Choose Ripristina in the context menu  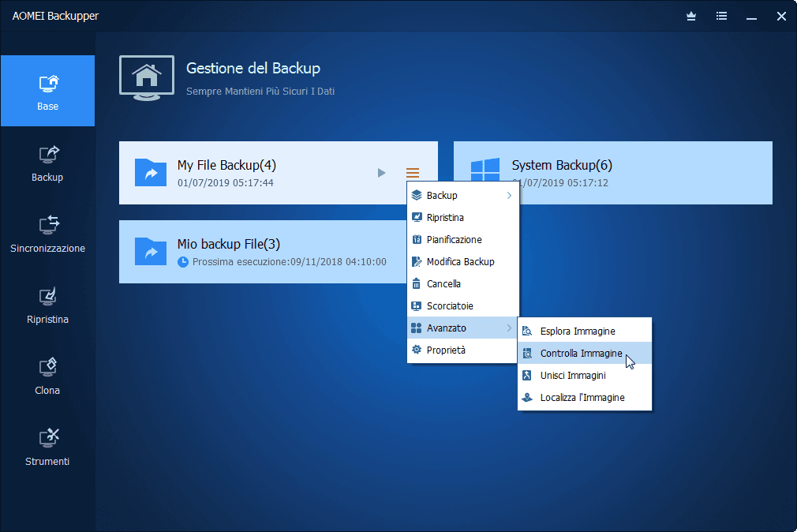(x=463, y=218)
